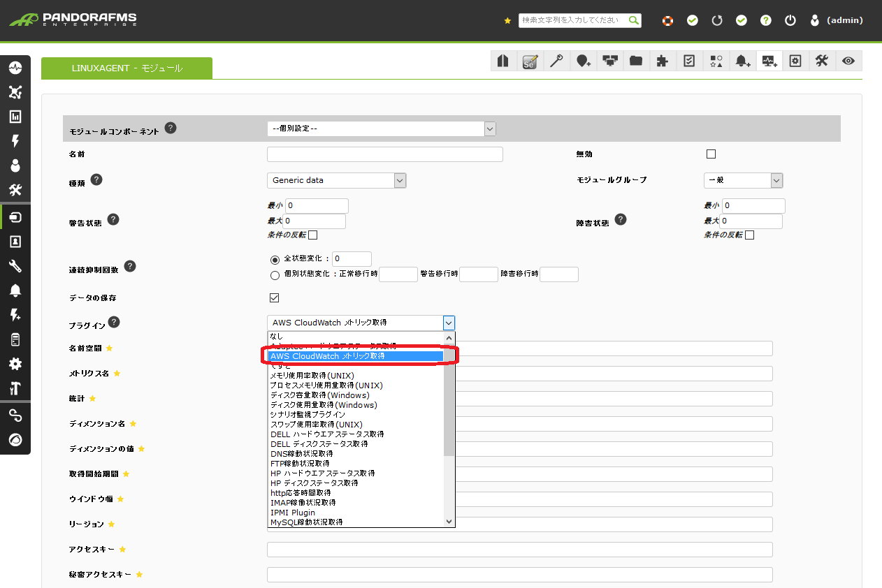This screenshot has height=588, width=882.
Task: Open the reports bar-chart icon in sidebar
Action: 15,117
